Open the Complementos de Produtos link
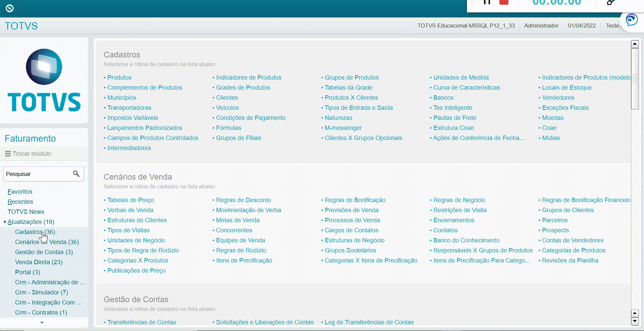 pos(145,88)
